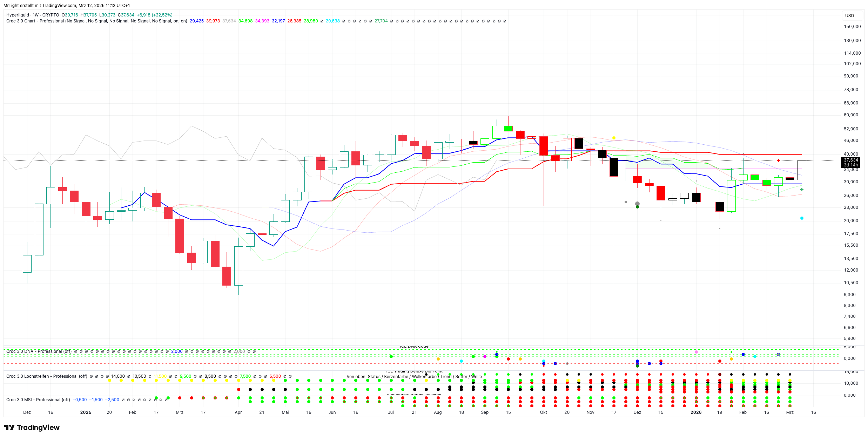
Task: Click the current price label 37,634
Action: pyautogui.click(x=850, y=160)
